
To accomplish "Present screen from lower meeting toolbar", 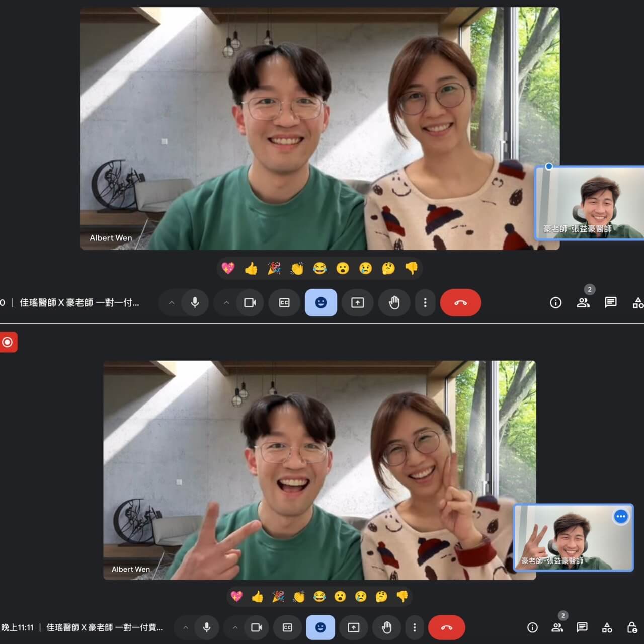I will (354, 627).
